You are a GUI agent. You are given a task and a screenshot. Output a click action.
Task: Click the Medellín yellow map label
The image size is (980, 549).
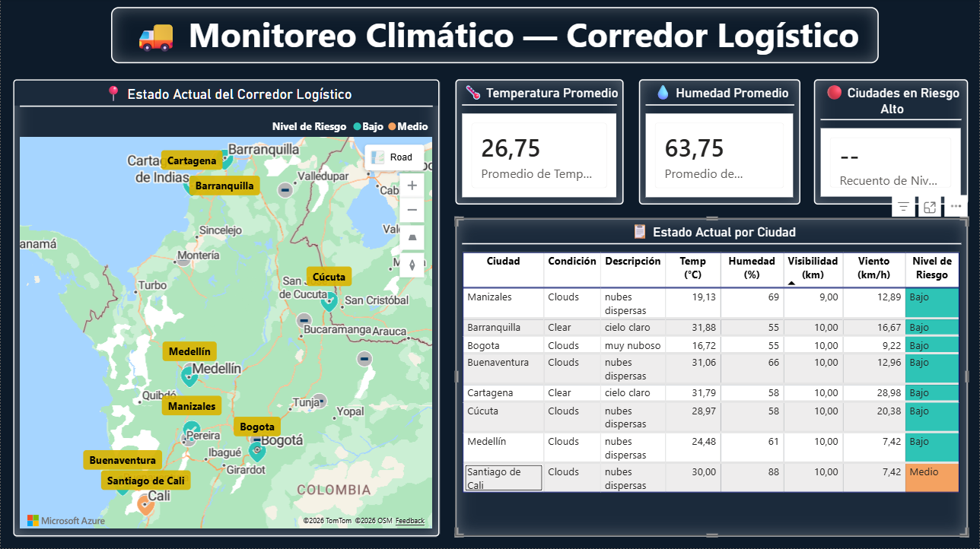coord(189,351)
